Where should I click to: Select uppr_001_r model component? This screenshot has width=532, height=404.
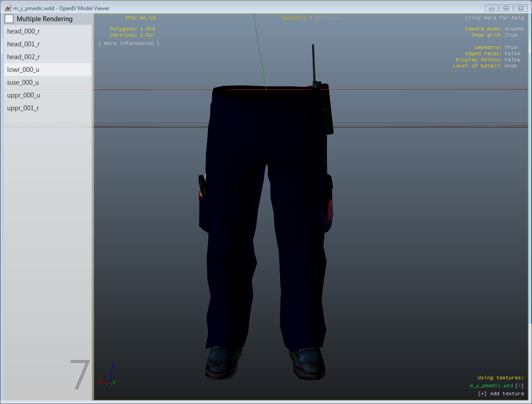pos(23,108)
